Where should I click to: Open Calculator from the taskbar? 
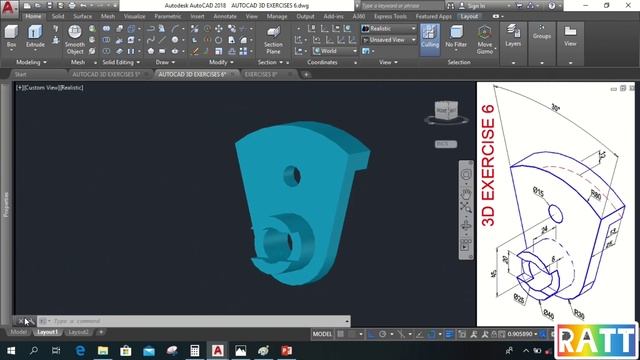(195, 350)
